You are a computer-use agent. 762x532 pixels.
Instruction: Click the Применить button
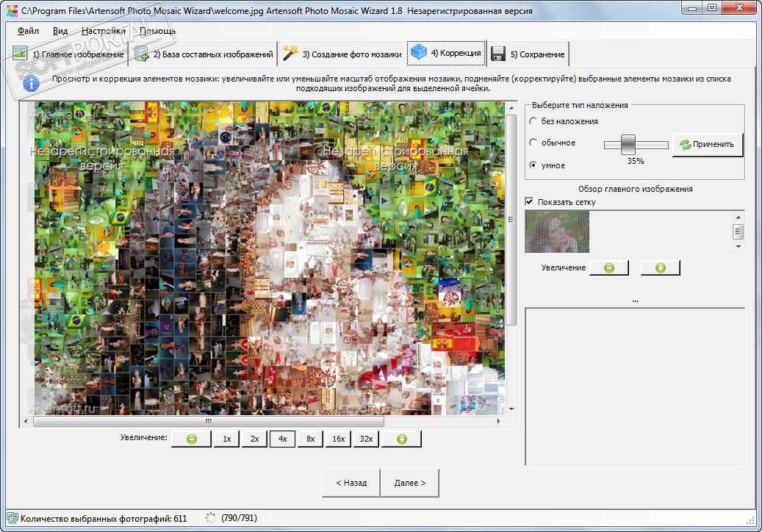point(707,144)
